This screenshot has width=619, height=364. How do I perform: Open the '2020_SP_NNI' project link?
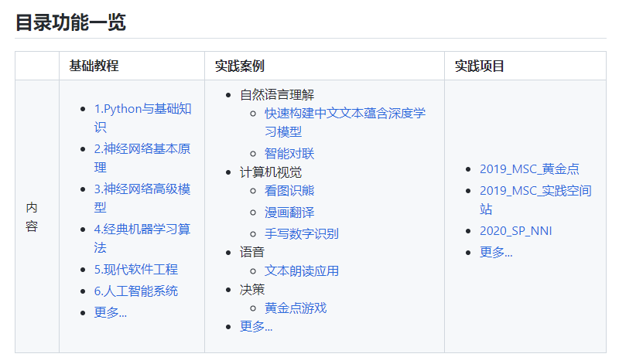click(515, 231)
